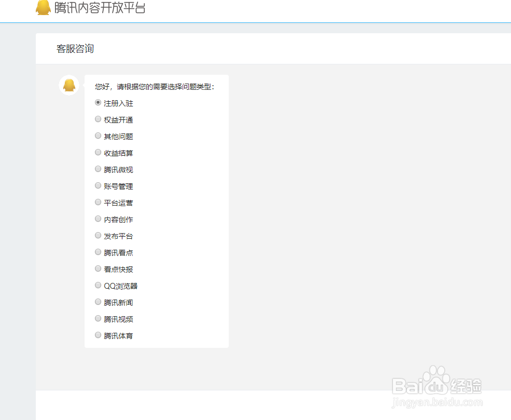Screen dimensions: 511x420
Task: Select the 权益开通 radio button
Action: (98, 119)
